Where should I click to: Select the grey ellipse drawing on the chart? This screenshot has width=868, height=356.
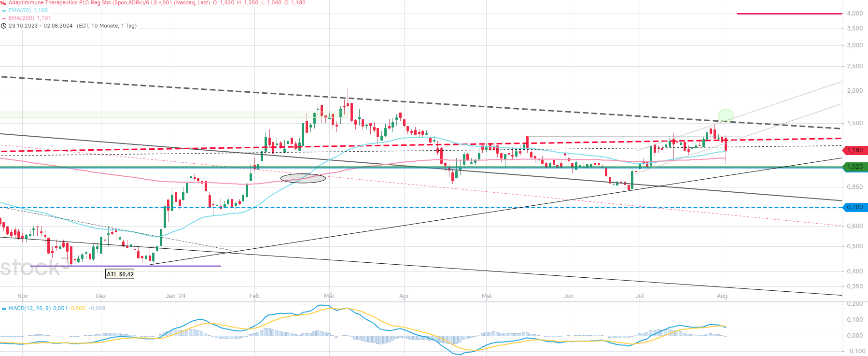(x=303, y=178)
